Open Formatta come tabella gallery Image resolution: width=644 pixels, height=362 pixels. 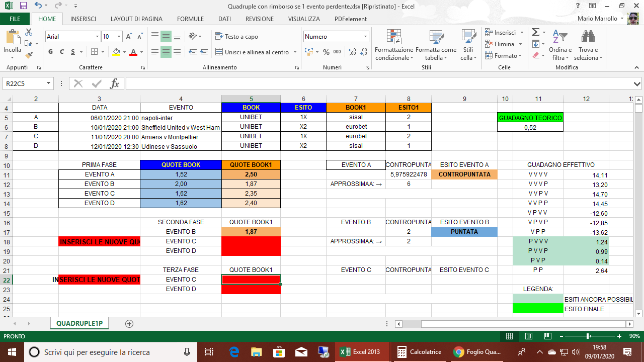pos(436,45)
